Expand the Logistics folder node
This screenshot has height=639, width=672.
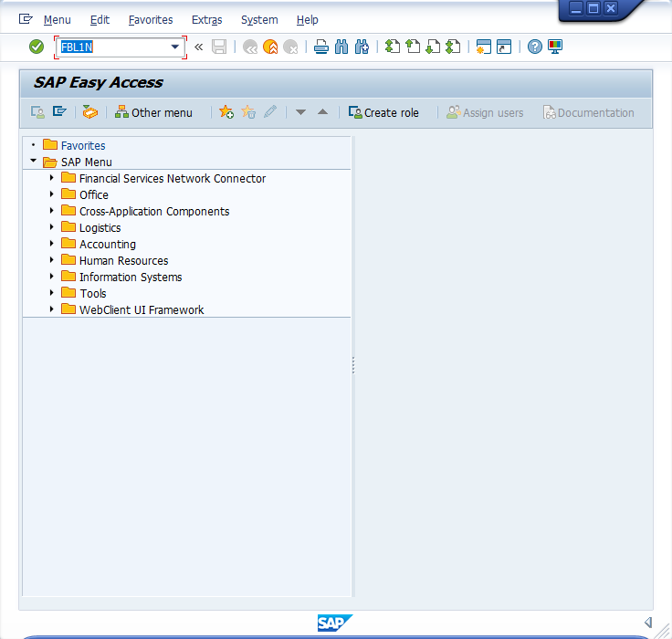tap(52, 227)
